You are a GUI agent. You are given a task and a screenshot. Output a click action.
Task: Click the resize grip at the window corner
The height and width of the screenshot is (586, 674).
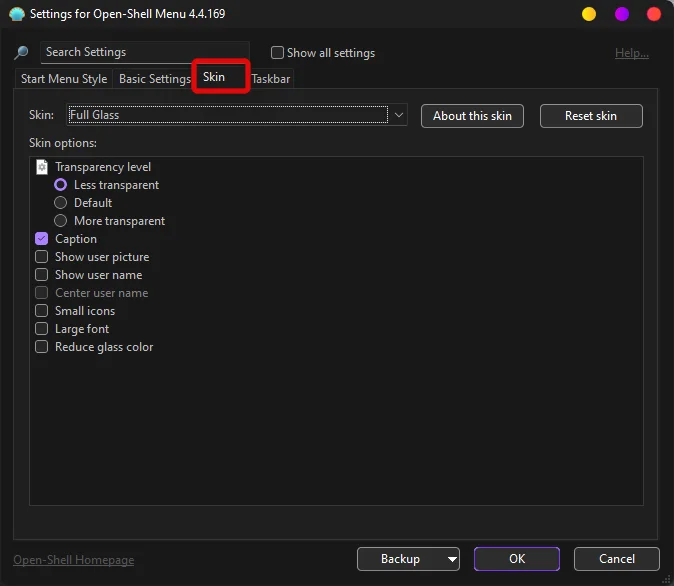coord(667,580)
